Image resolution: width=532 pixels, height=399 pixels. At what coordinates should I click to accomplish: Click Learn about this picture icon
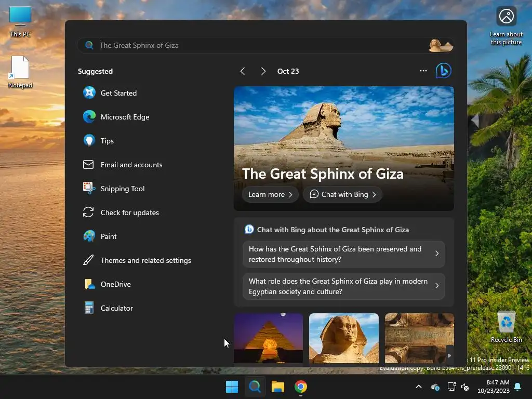coord(506,25)
